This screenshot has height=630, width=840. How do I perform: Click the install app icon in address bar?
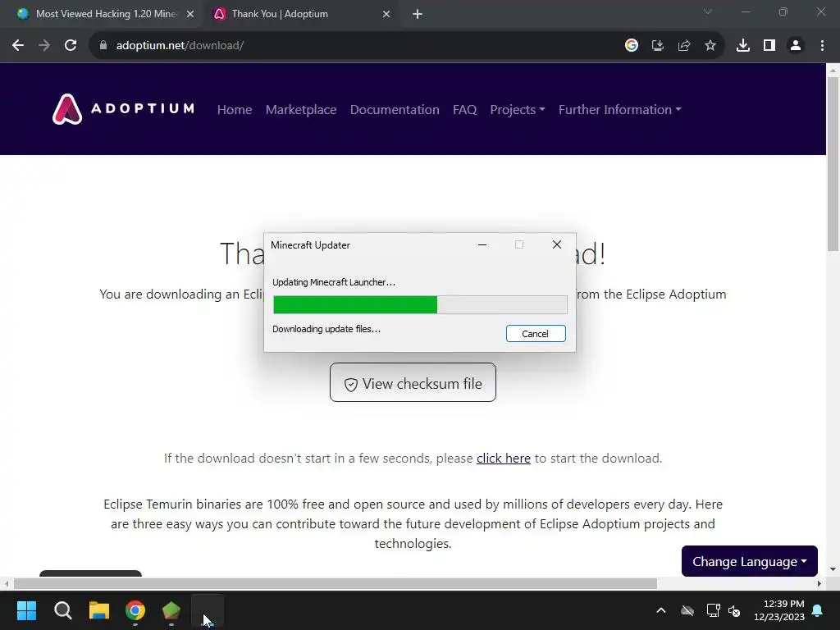(x=658, y=46)
